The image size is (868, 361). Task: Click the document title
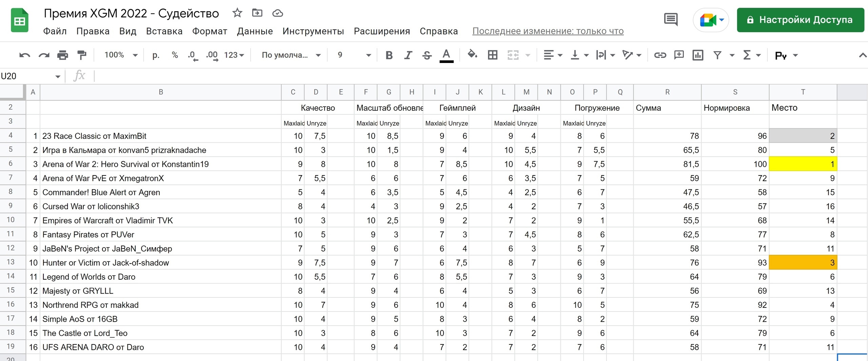[x=131, y=14]
